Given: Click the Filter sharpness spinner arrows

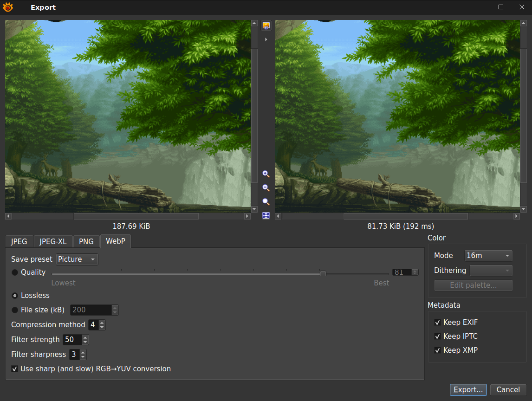Looking at the screenshot, I should [83, 355].
